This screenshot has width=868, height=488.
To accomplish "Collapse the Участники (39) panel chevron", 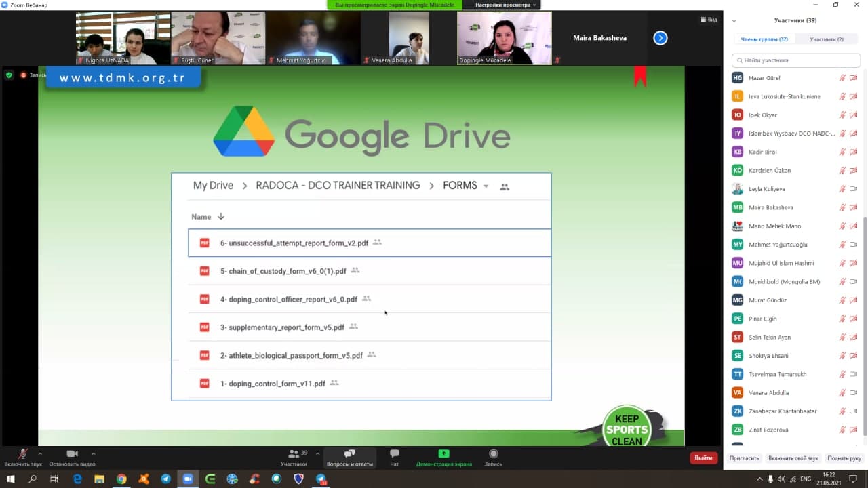I will click(x=734, y=20).
